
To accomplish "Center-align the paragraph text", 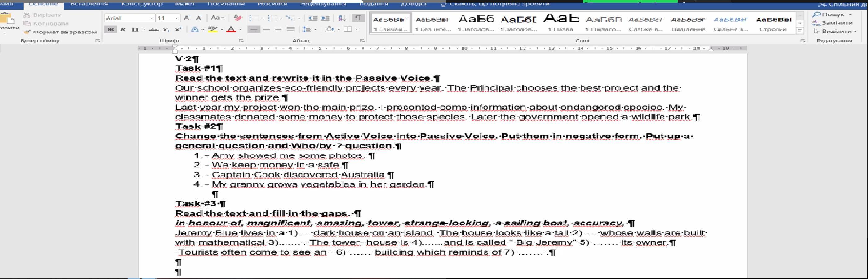I will coord(266,30).
